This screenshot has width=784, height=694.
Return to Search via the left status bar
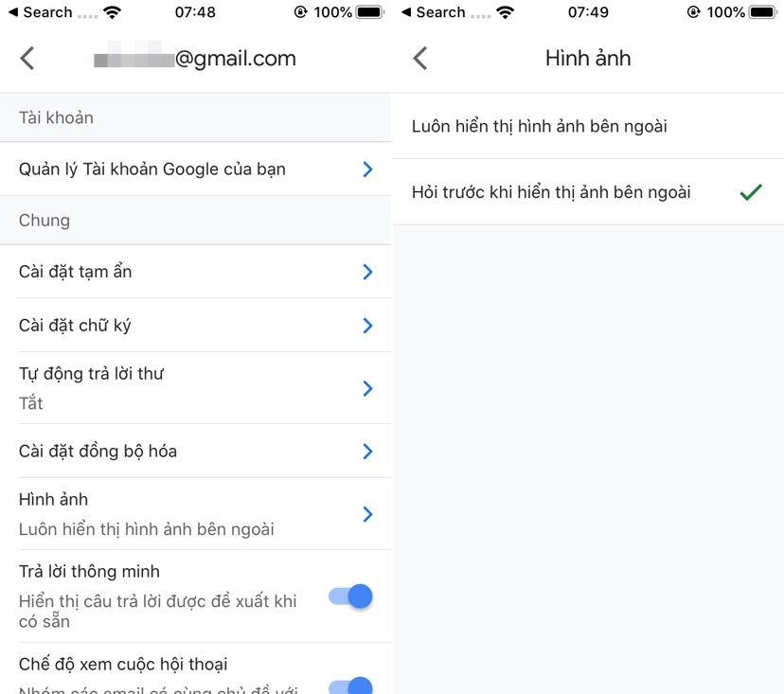[x=41, y=12]
